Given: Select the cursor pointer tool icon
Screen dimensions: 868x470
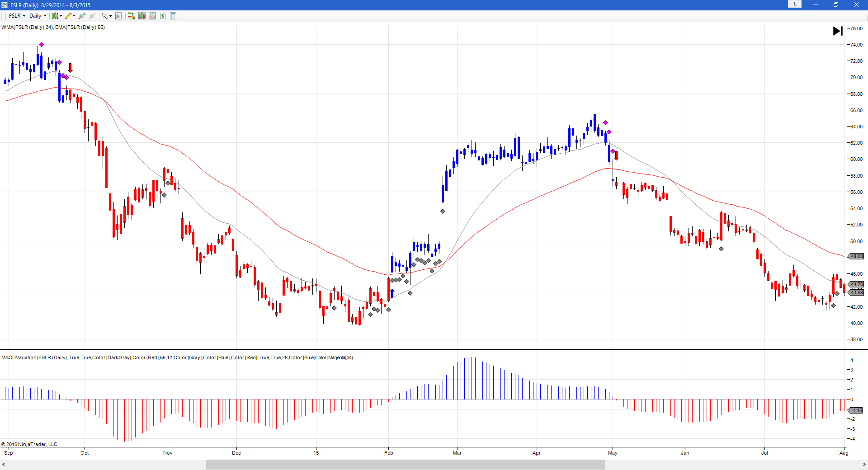Looking at the screenshot, I should 104,16.
